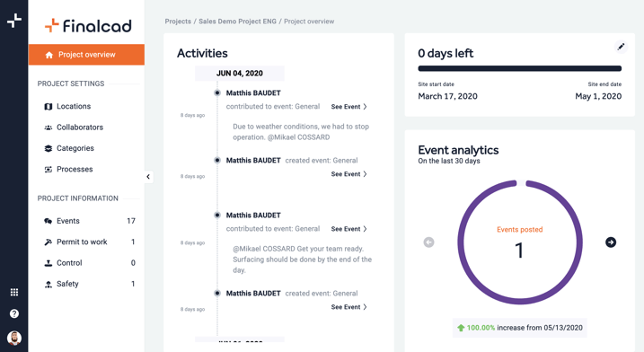Screen dimensions: 644x352
Task: Click the days left progress bar
Action: click(x=519, y=68)
